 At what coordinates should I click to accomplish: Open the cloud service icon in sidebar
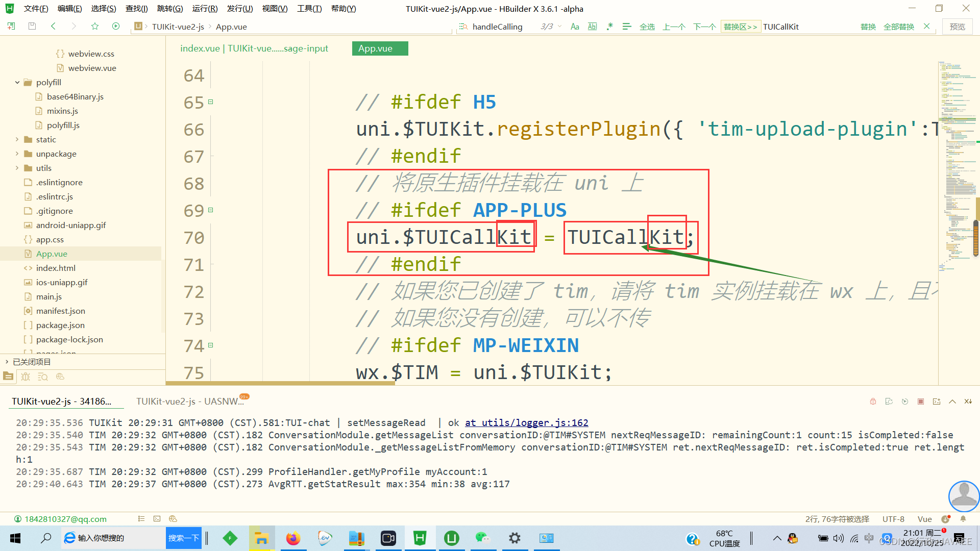point(60,377)
